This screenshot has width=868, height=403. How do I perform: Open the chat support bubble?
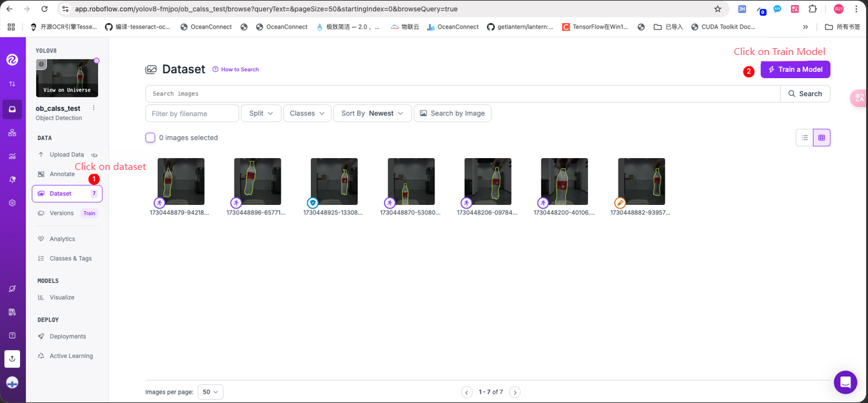coord(845,382)
